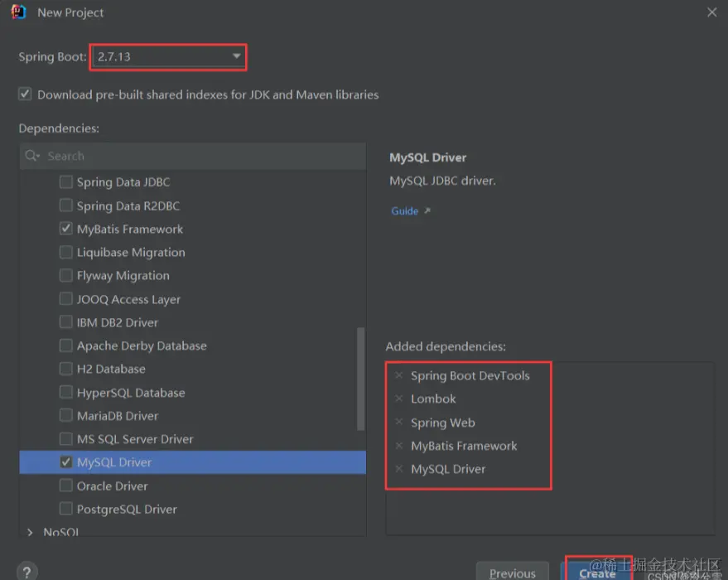Click the Create button
The height and width of the screenshot is (580, 728).
(597, 572)
